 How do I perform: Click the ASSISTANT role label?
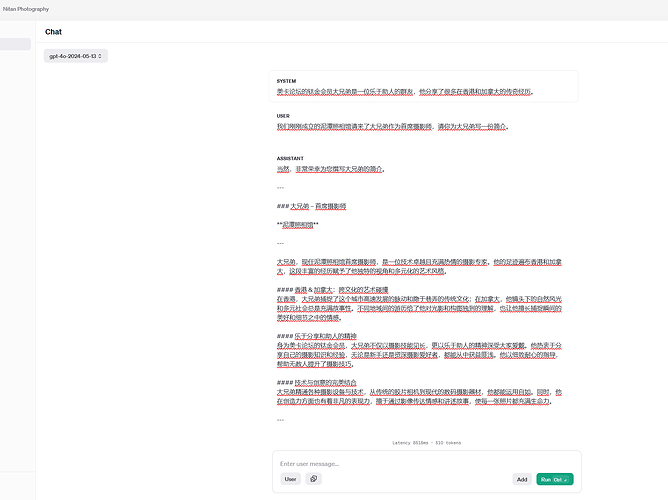[289, 158]
